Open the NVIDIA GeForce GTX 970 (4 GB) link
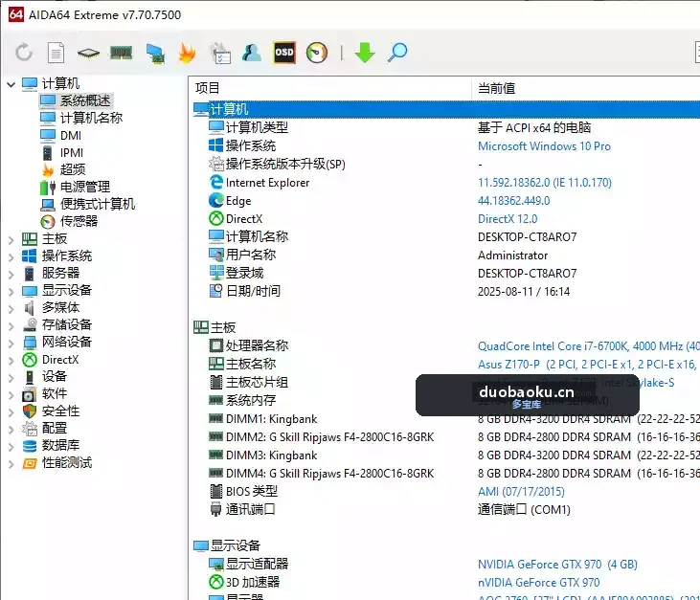This screenshot has height=600, width=700. click(x=557, y=565)
